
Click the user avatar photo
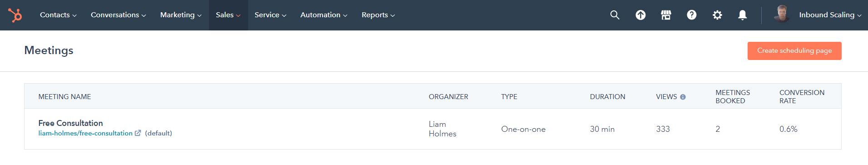pos(782,15)
